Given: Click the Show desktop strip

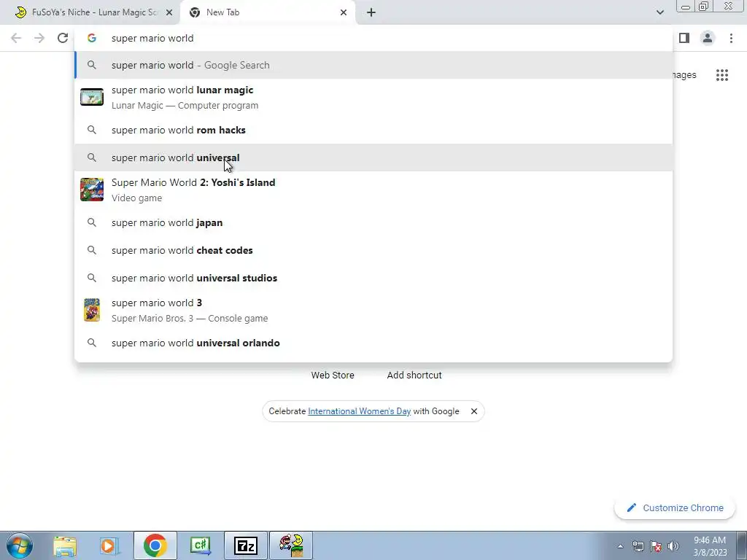Looking at the screenshot, I should [x=742, y=545].
